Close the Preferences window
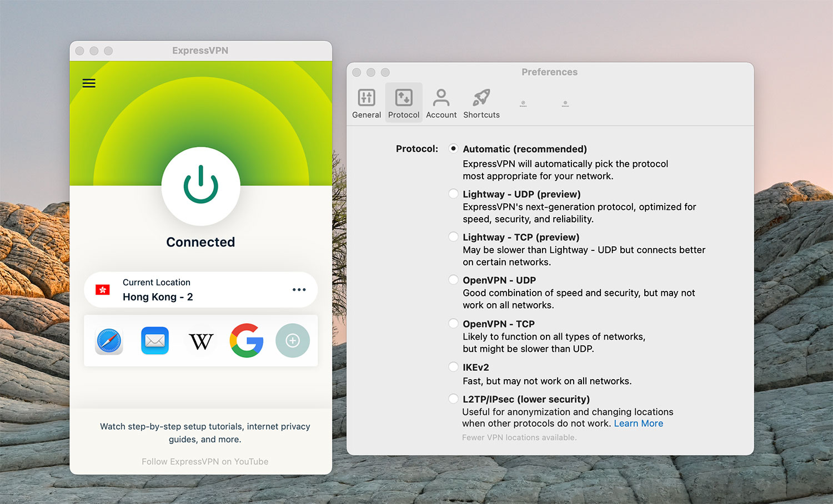Image resolution: width=833 pixels, height=504 pixels. click(x=357, y=72)
